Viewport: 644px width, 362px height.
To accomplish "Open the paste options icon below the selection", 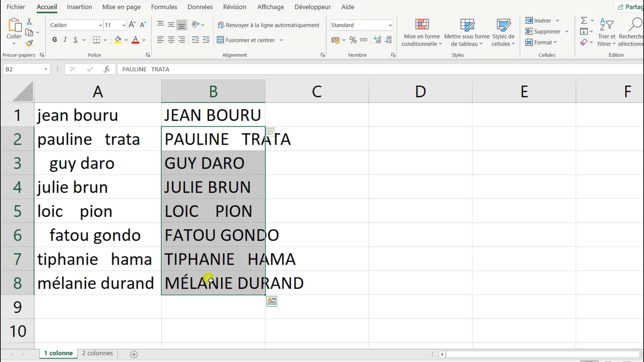I will pos(271,301).
